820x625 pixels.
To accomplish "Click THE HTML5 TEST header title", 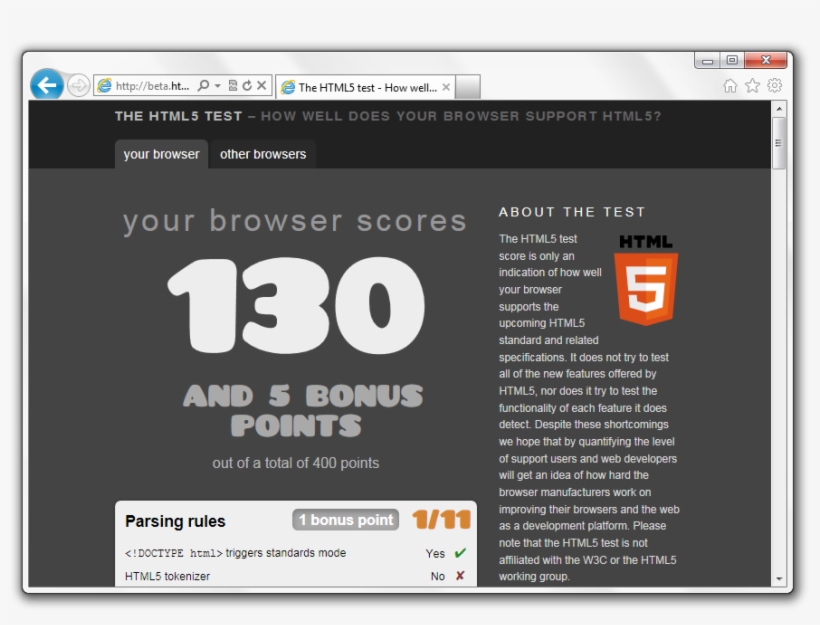I will pyautogui.click(x=178, y=116).
